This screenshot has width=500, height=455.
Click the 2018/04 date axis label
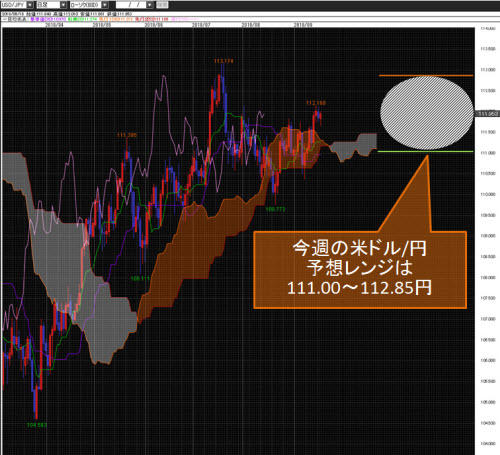pyautogui.click(x=54, y=25)
